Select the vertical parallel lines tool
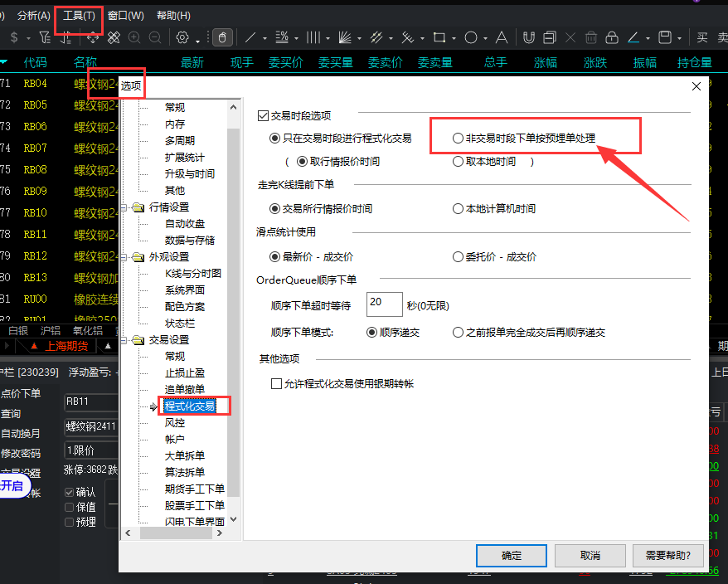 [x=313, y=37]
